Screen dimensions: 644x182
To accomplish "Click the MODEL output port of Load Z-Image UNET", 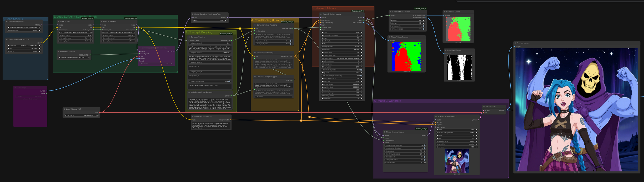I will coord(42,25).
